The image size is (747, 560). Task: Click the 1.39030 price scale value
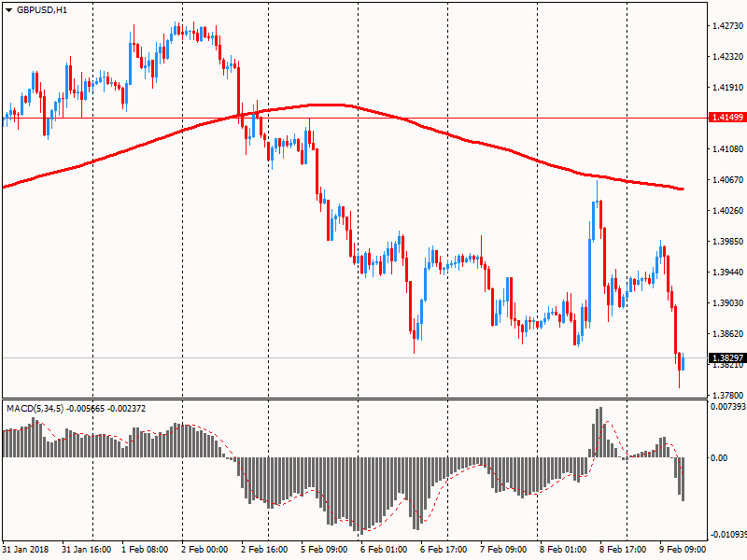coord(727,302)
